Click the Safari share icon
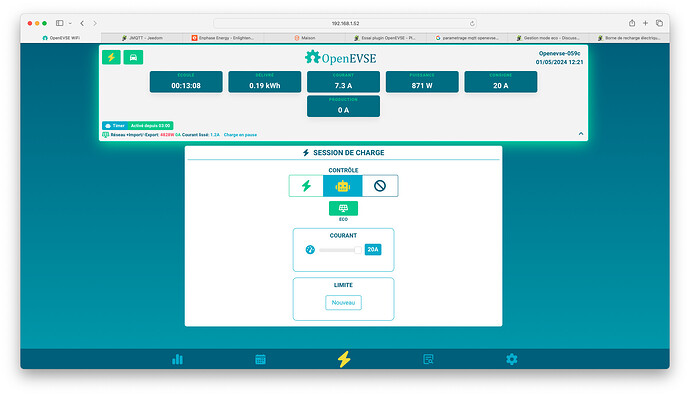 [x=632, y=23]
